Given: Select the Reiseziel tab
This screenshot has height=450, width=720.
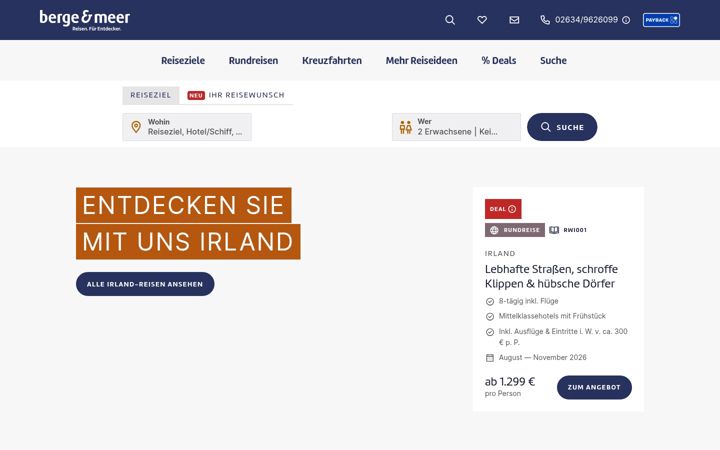Looking at the screenshot, I should pos(151,95).
